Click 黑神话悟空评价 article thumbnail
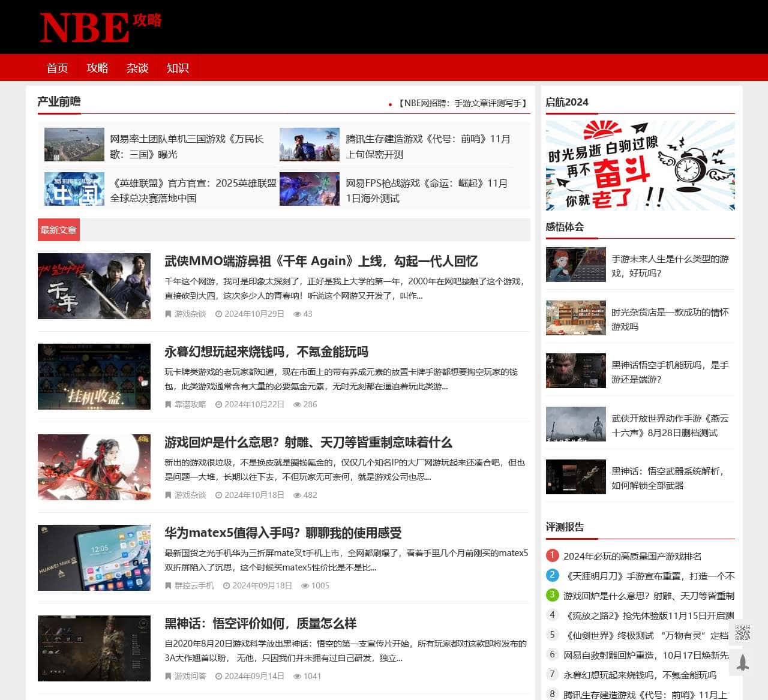The image size is (768, 700). pyautogui.click(x=94, y=648)
